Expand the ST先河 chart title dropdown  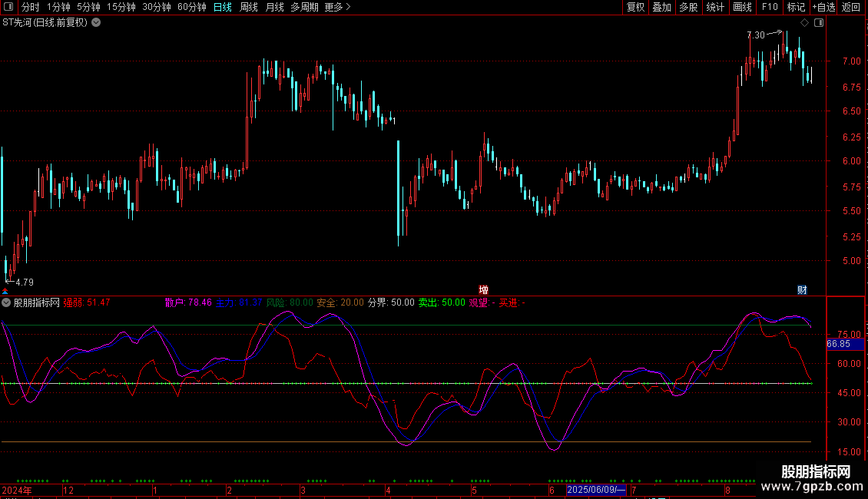pos(96,23)
